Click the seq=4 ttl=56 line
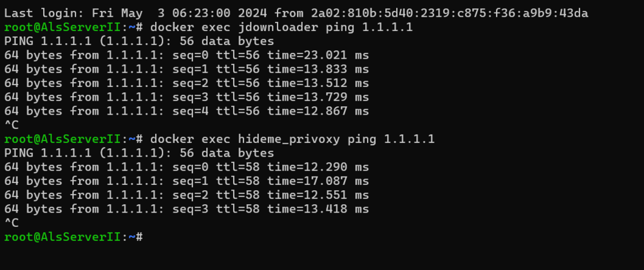Screen dimensions: 644x270 coord(187,111)
